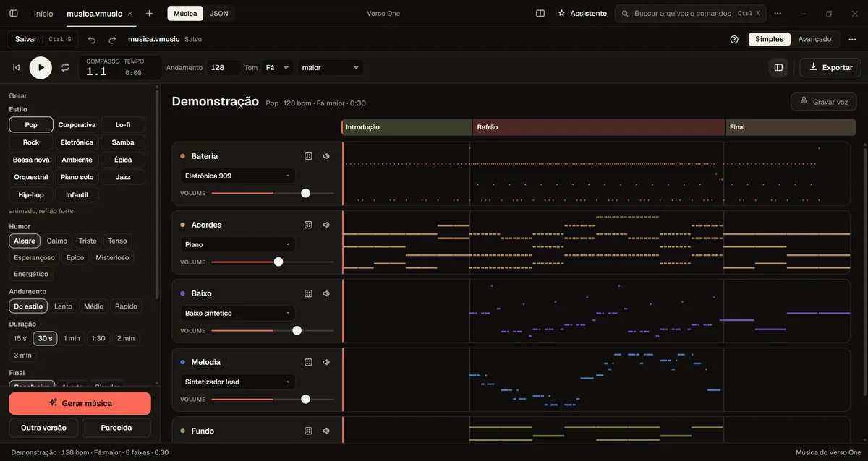868x461 pixels.
Task: Toggle split editor layout icon
Action: (540, 13)
